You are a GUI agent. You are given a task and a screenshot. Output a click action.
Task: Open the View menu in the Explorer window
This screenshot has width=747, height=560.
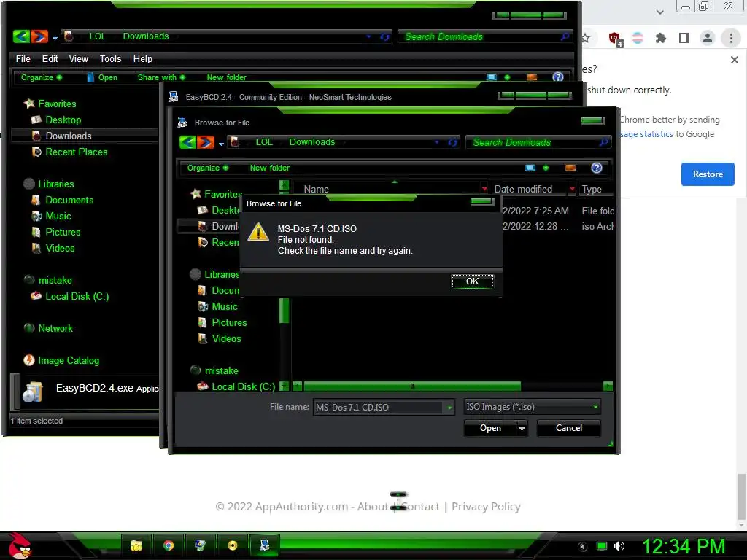[79, 58]
